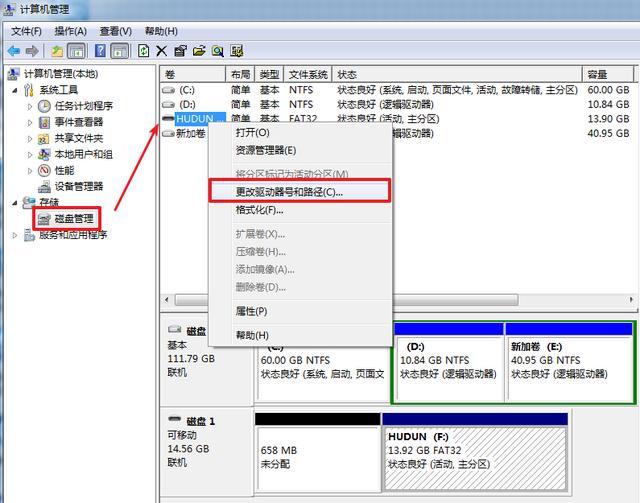Click the 共享文件夹 icon
640x503 pixels.
pos(44,138)
